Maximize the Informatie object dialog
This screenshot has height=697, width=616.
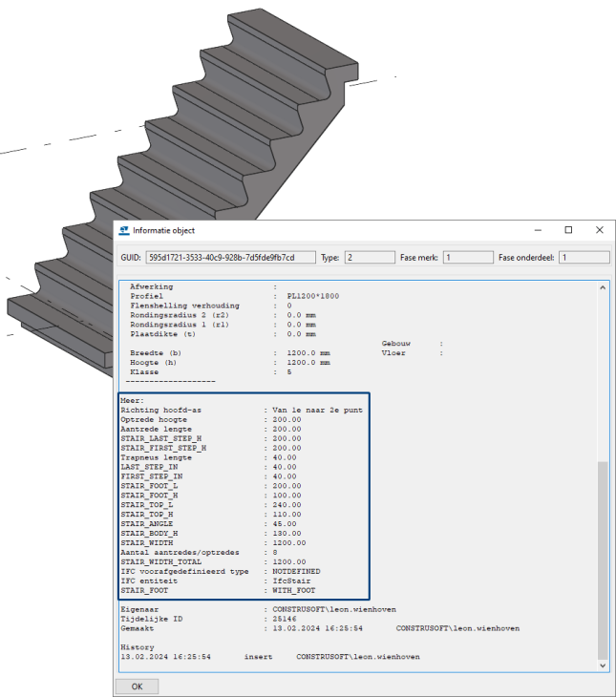[568, 230]
